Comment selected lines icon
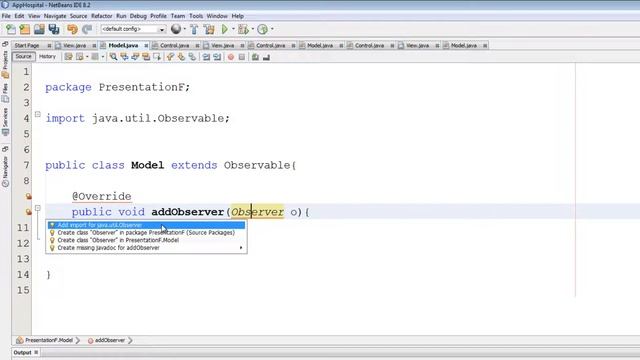This screenshot has height=360, width=640. pos(255,57)
